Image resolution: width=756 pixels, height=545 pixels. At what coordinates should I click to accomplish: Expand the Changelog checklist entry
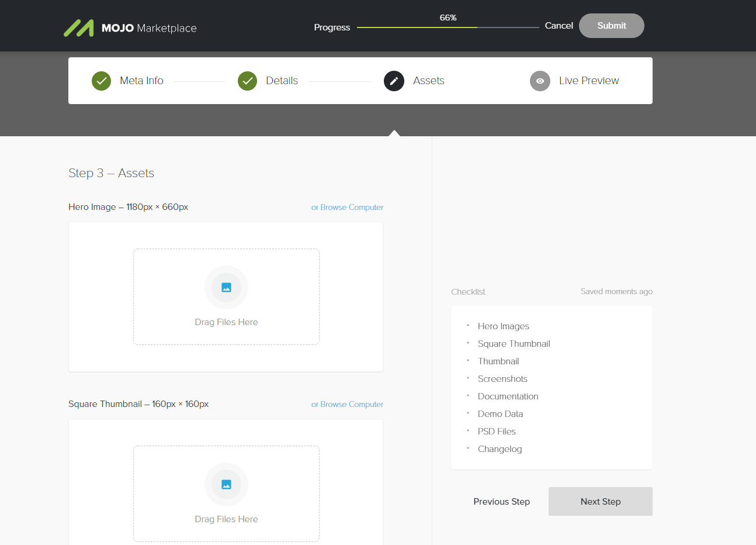click(500, 449)
